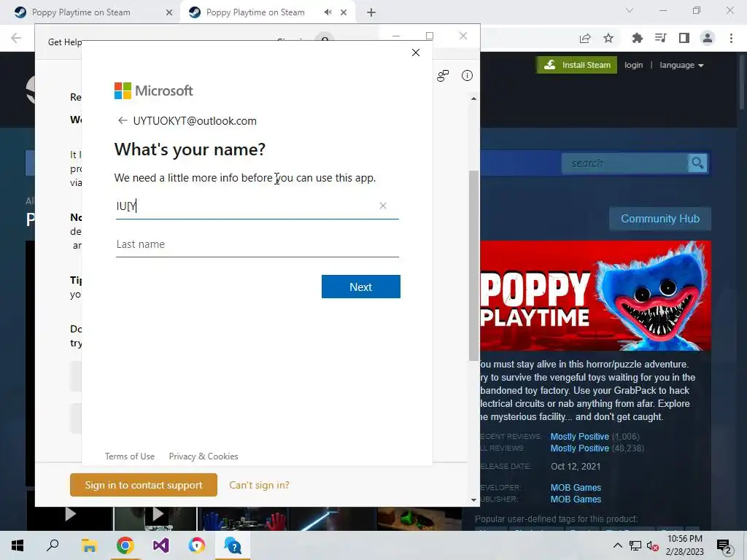This screenshot has height=560, width=747.
Task: Close the first Poppy Playtime tab
Action: click(x=169, y=12)
